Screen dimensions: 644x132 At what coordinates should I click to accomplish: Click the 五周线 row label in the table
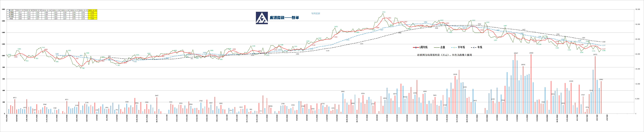(11, 15)
